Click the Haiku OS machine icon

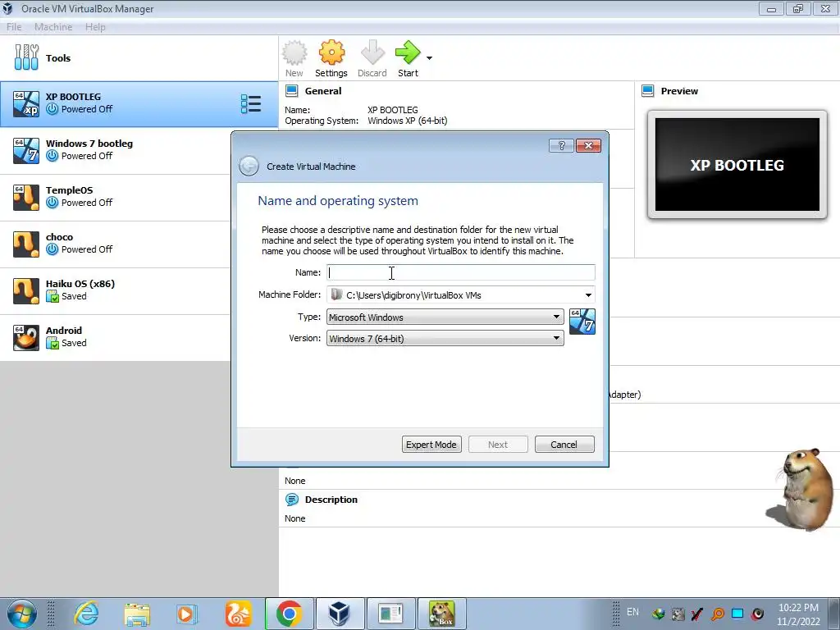tap(26, 291)
